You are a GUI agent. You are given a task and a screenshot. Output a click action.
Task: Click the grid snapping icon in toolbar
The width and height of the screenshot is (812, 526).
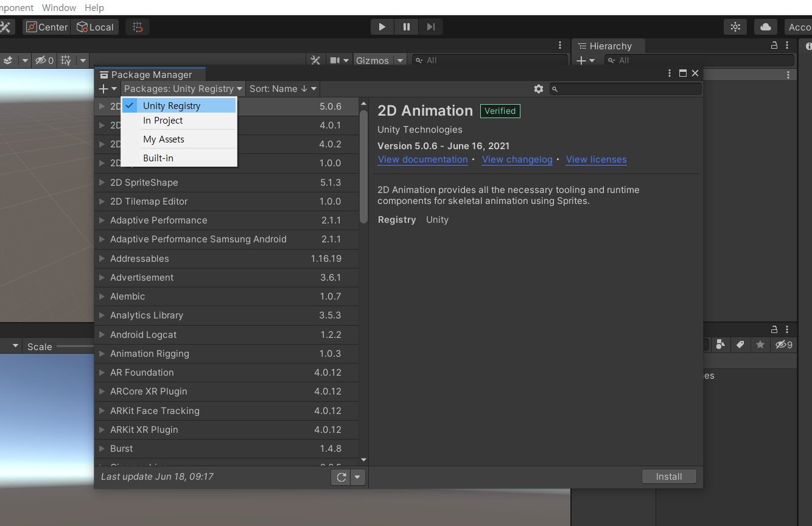138,27
